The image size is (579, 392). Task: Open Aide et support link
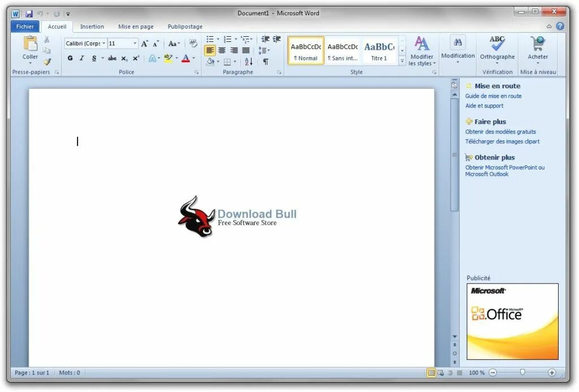[484, 106]
